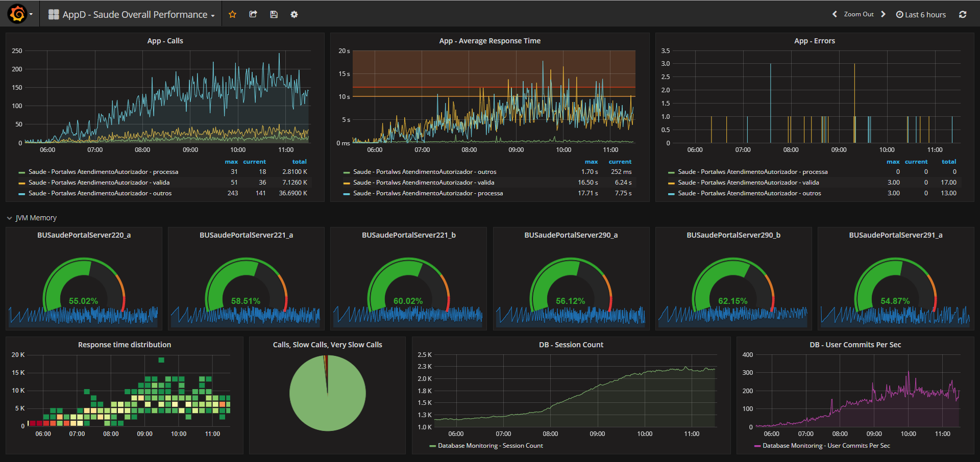Open BUSaudePortalServer291_a panel menu

896,235
